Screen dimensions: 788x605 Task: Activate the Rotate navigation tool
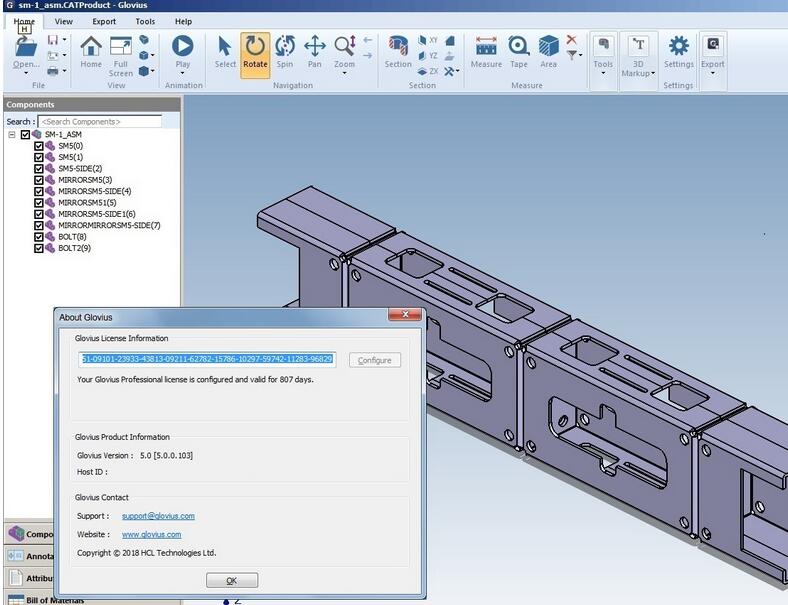tap(255, 55)
